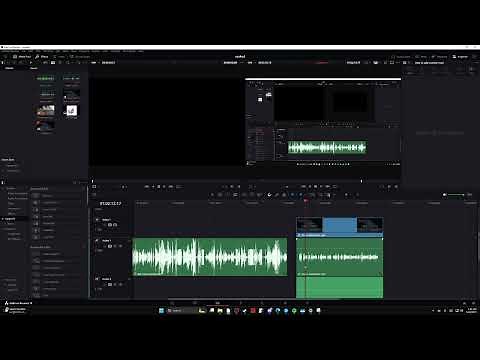Select Video Transitions in effects Toolbox
Image resolution: width=480 pixels, height=360 pixels.
(17, 193)
